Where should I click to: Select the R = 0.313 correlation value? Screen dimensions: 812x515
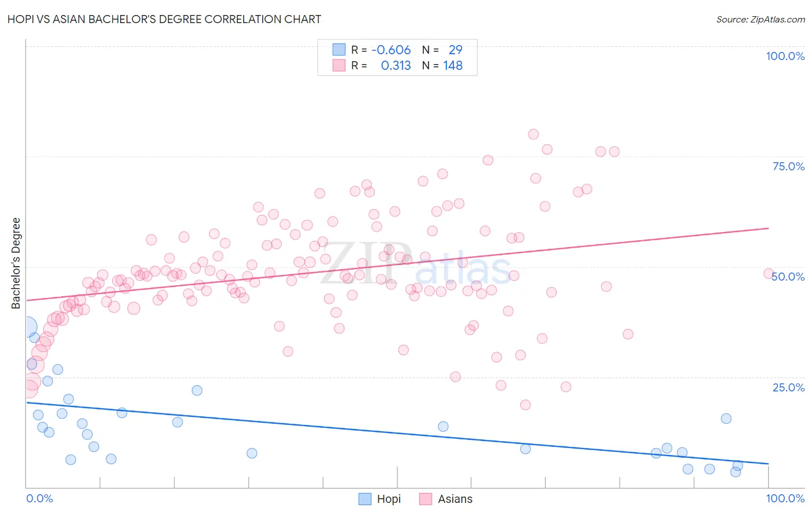(x=381, y=65)
